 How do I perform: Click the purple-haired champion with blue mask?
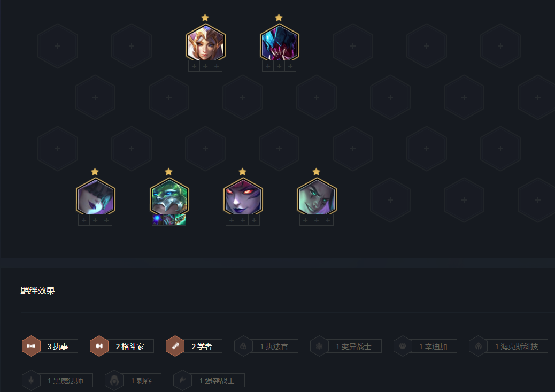pyautogui.click(x=96, y=196)
